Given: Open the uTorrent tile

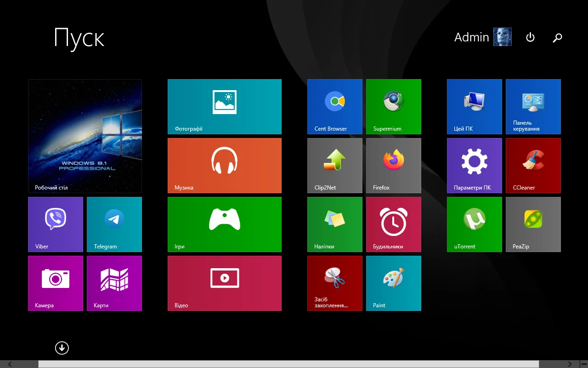Looking at the screenshot, I should coord(475,224).
